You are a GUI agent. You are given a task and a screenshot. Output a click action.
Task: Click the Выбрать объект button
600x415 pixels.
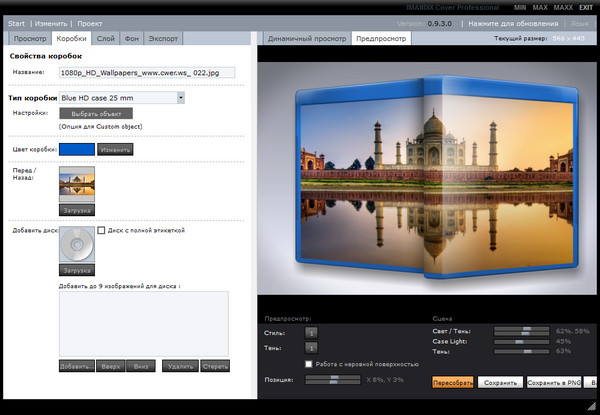(x=97, y=115)
